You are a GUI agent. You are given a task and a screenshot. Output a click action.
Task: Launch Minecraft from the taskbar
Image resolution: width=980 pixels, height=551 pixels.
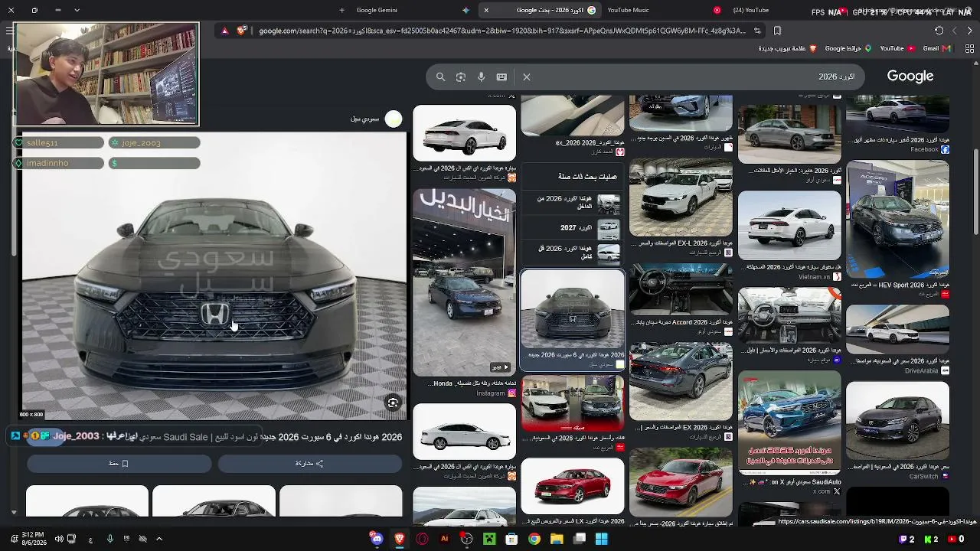point(489,539)
